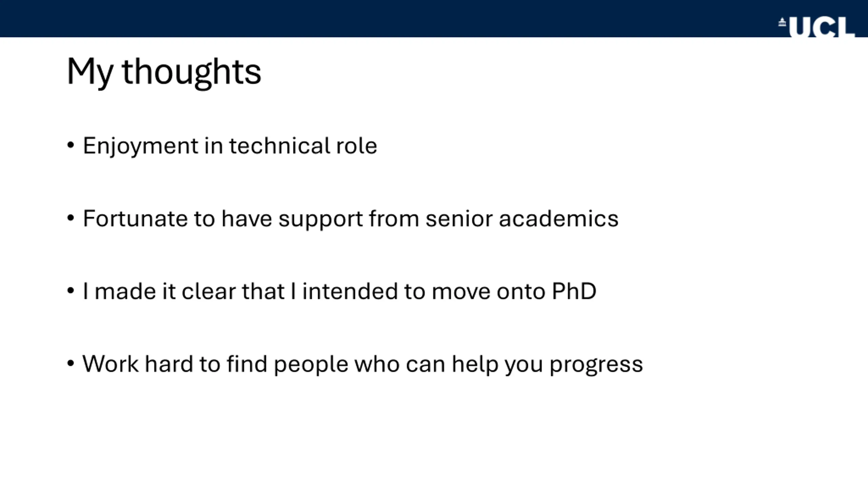The width and height of the screenshot is (868, 488).
Task: Click the UCL logo in header
Action: (x=816, y=27)
